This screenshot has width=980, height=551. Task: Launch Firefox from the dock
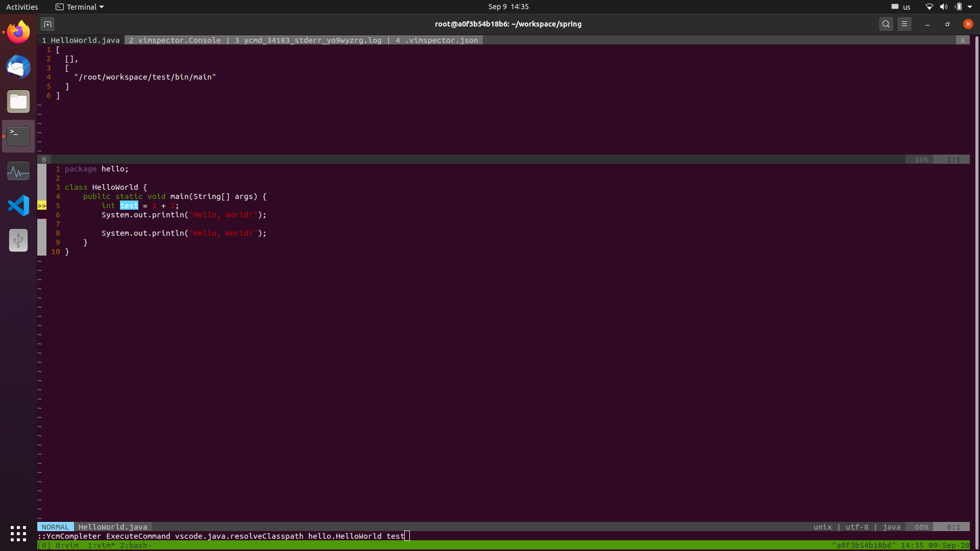(x=18, y=32)
